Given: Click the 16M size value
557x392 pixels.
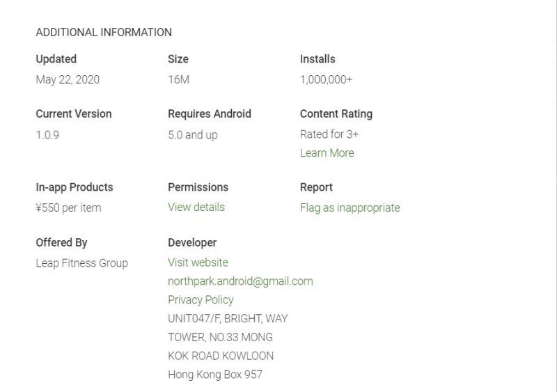Looking at the screenshot, I should [x=178, y=79].
